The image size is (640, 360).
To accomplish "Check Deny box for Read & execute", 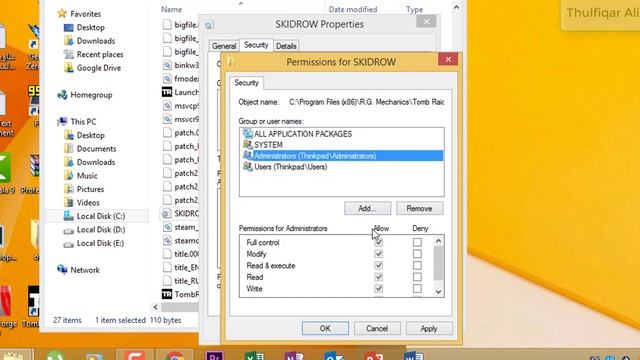I will click(417, 265).
